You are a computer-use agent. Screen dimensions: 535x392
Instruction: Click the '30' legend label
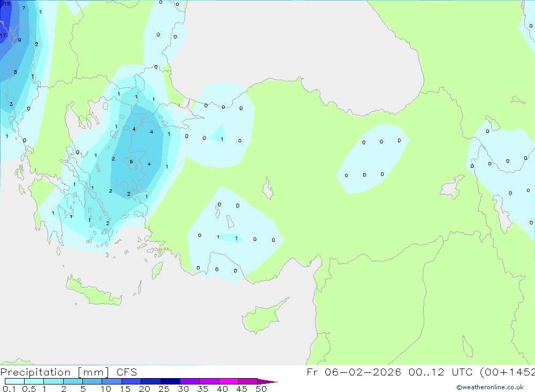coord(184,389)
